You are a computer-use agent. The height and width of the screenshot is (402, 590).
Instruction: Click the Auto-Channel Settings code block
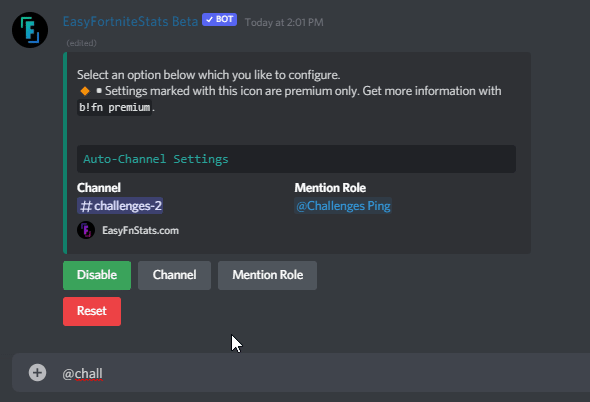[297, 159]
